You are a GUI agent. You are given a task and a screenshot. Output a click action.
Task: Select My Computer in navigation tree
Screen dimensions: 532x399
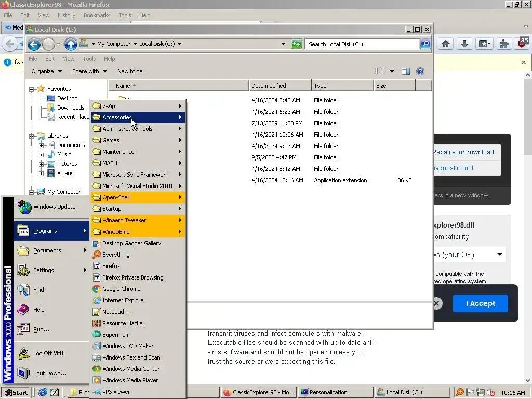point(64,192)
